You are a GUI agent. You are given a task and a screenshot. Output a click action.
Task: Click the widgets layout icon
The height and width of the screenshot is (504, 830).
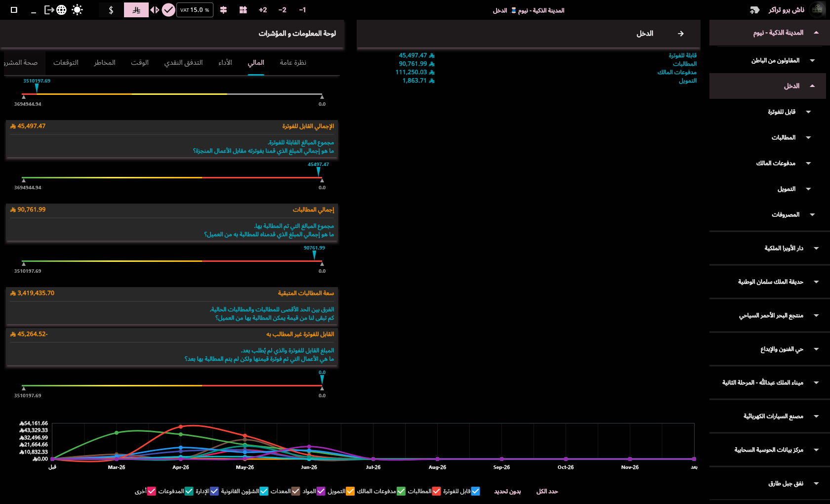click(243, 10)
